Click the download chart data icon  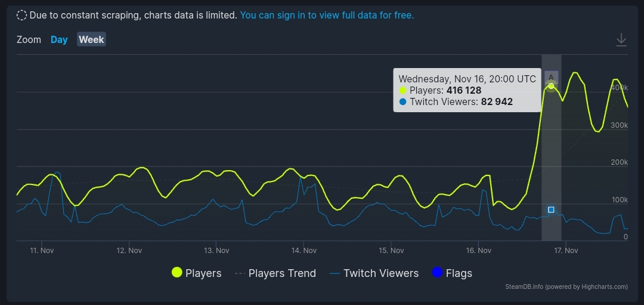pos(621,40)
